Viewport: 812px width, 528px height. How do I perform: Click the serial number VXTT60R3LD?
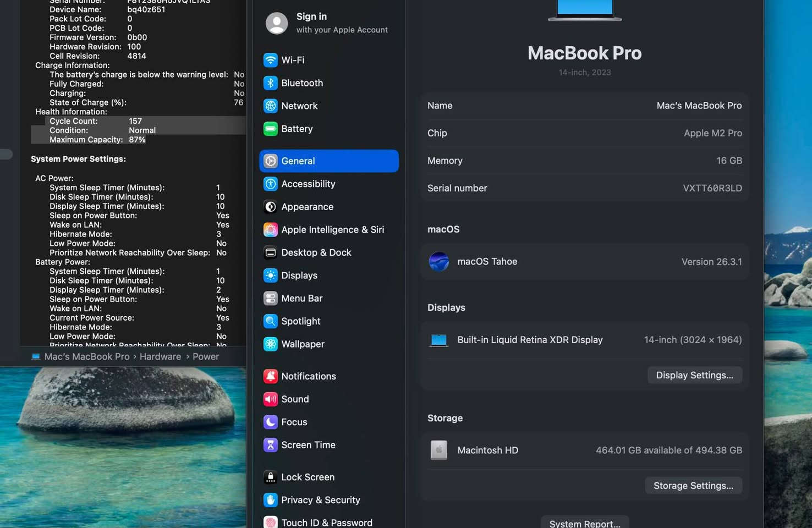click(x=712, y=188)
